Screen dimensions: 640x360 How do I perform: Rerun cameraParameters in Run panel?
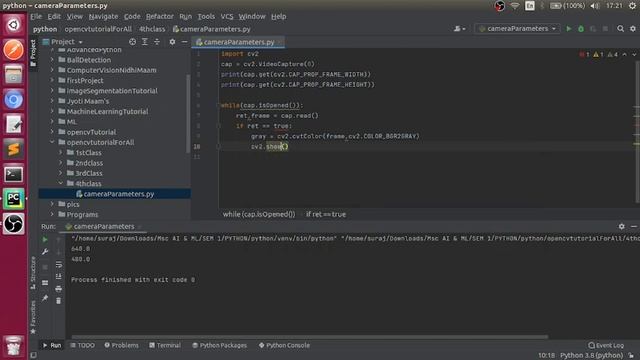[x=45, y=240]
